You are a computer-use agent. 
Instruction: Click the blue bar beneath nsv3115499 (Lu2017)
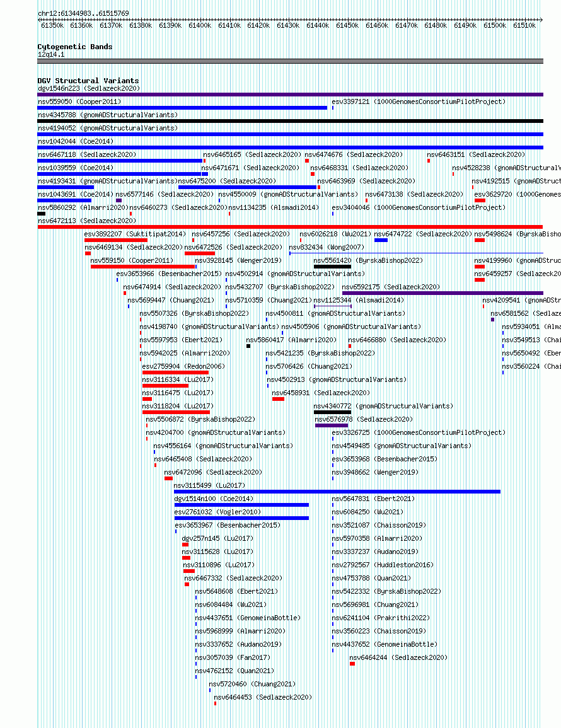pyautogui.click(x=337, y=492)
